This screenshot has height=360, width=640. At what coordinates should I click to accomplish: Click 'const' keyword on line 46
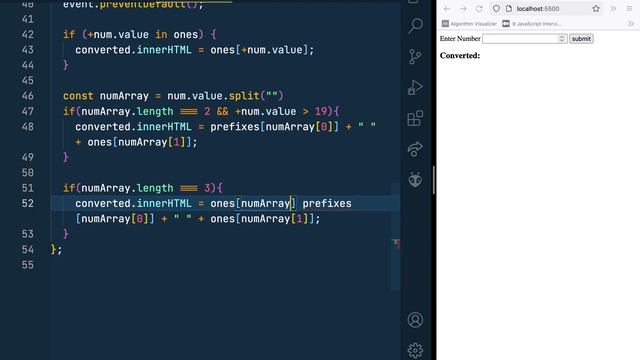[x=78, y=96]
